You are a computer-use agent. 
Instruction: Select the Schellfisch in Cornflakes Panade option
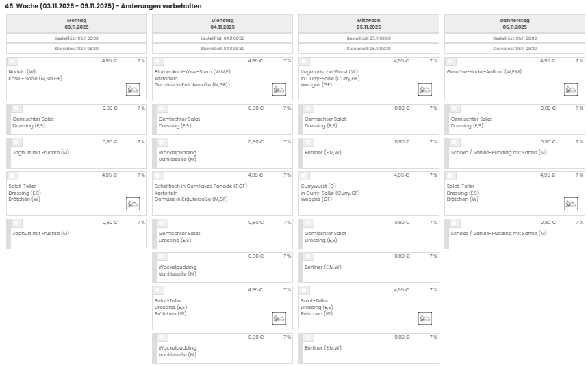pos(158,175)
